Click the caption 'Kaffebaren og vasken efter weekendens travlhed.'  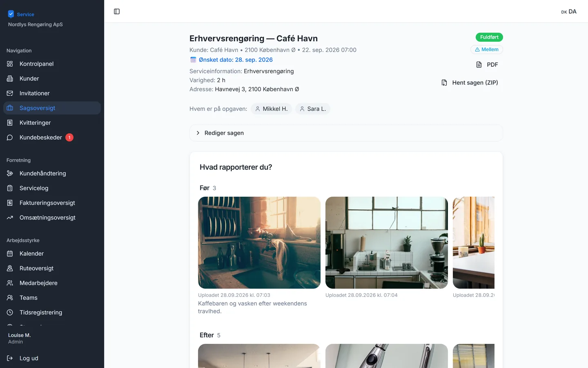click(252, 307)
